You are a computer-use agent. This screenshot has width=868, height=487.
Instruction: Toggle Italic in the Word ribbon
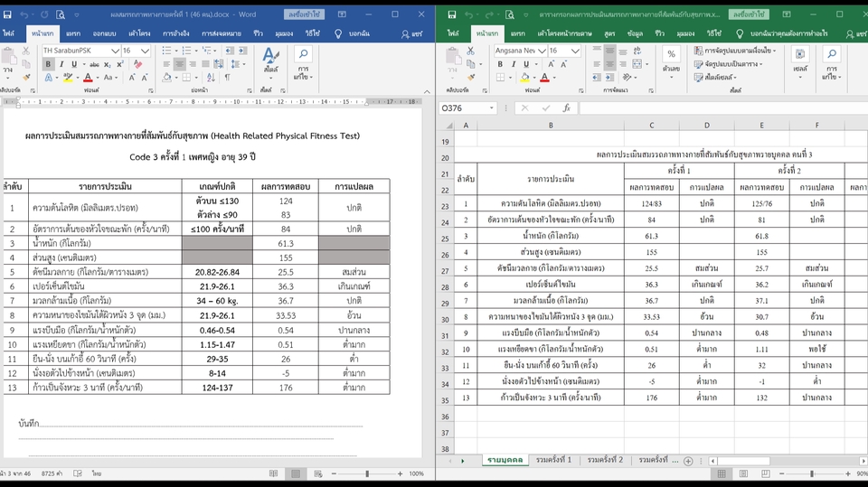61,64
